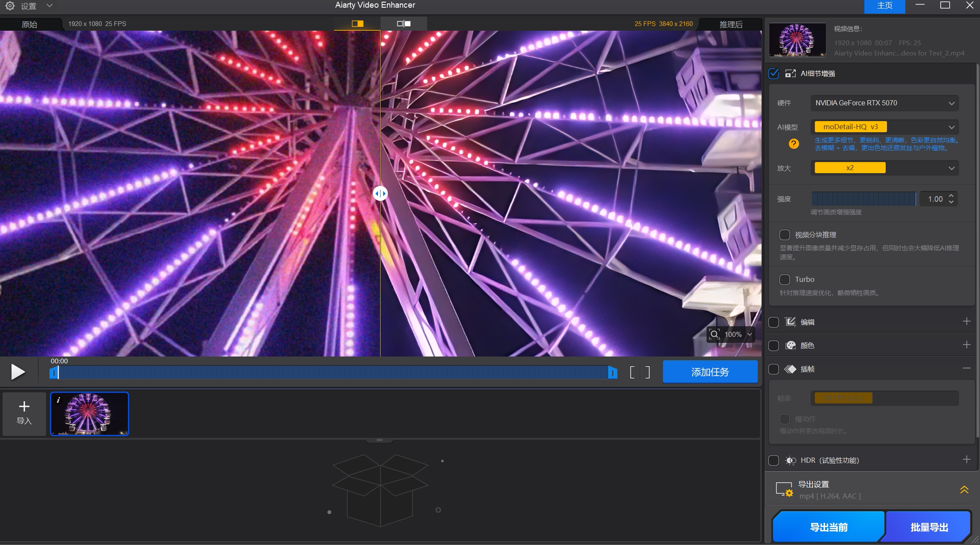The image size is (980, 545).
Task: Click the 颜色 palette icon
Action: tap(791, 345)
